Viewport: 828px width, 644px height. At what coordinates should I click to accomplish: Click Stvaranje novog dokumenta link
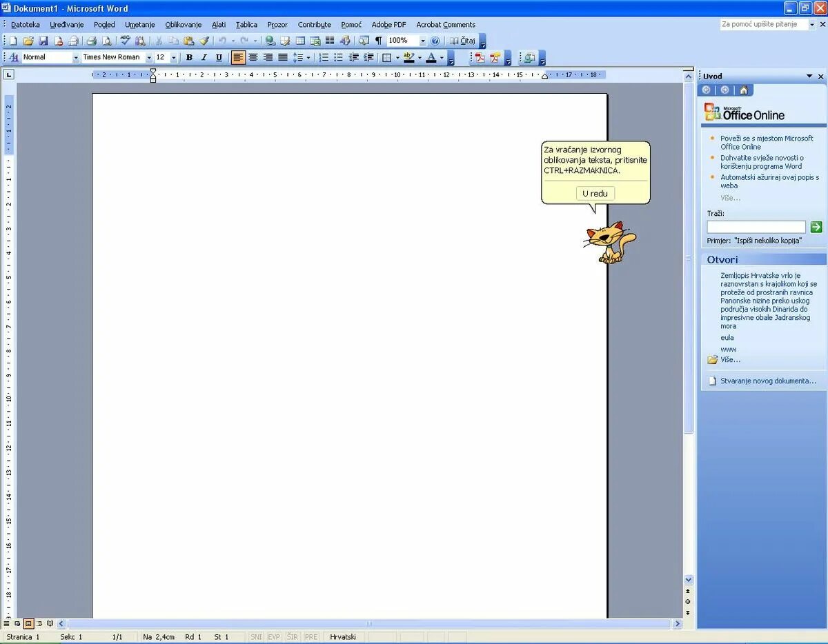point(768,381)
